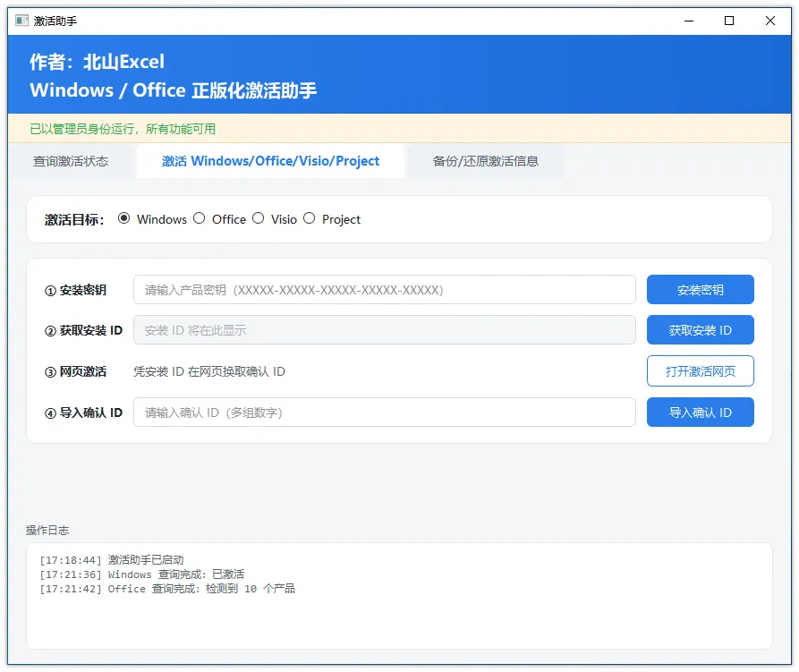The image size is (799, 672).
Task: Click the 安装 ID 将在此显示 field
Action: [x=385, y=330]
